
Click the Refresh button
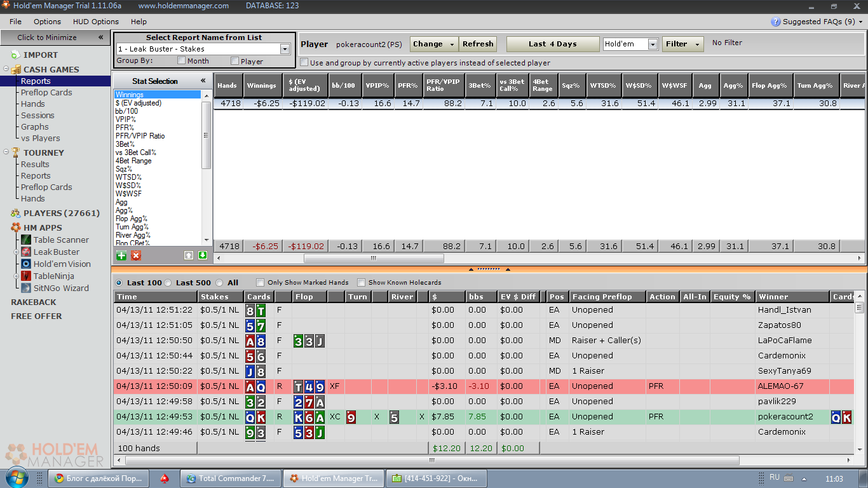click(x=478, y=44)
